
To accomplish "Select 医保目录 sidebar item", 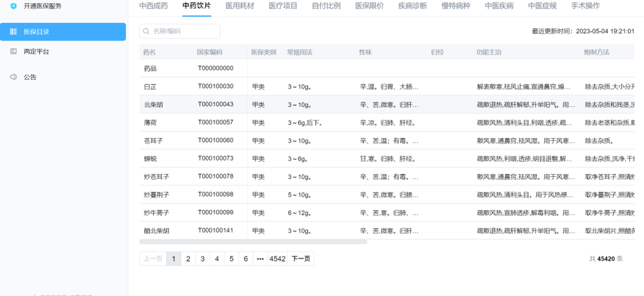I will coord(63,31).
